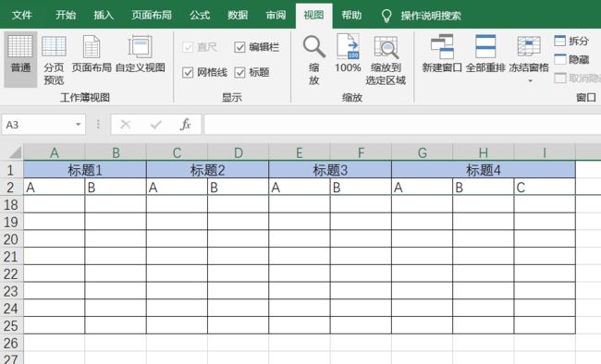Select row 1 header
Screen dimensions: 601x364
pyautogui.click(x=11, y=170)
